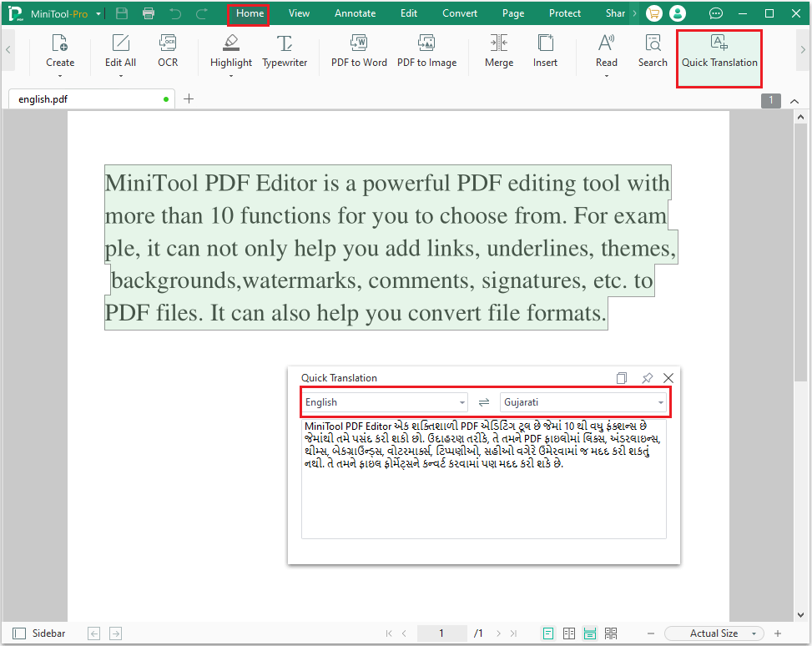Start the Read aloud tool
The image size is (812, 646).
point(607,51)
